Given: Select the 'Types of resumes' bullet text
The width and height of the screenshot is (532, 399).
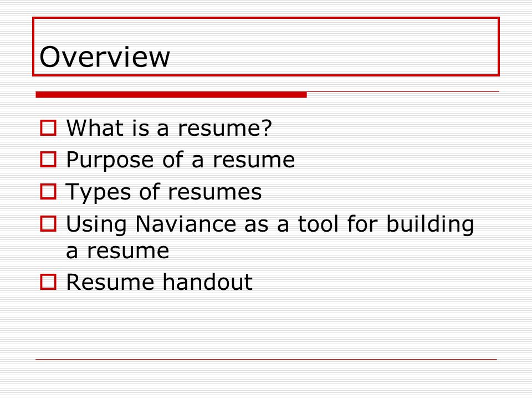Looking at the screenshot, I should (x=163, y=192).
